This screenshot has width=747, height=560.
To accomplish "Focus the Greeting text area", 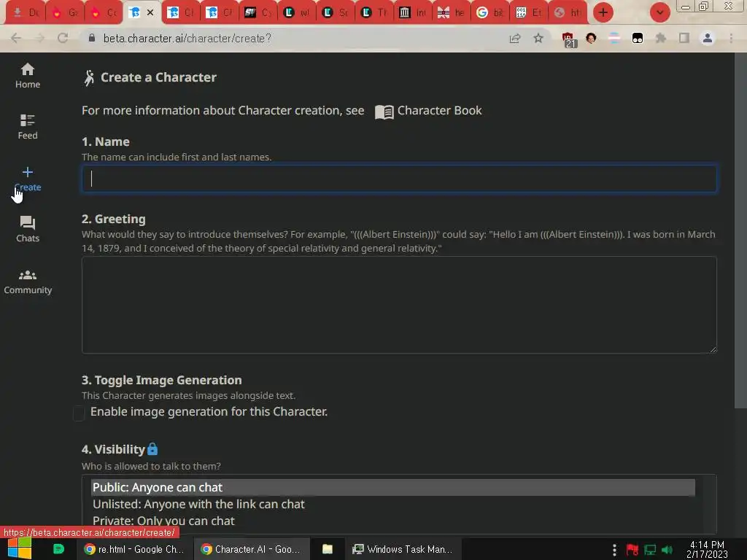I will tap(399, 305).
